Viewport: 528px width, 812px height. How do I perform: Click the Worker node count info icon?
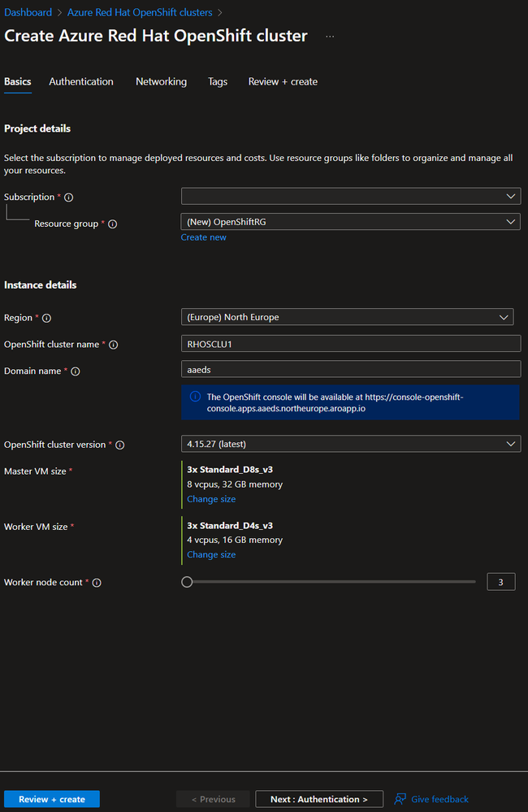(97, 583)
